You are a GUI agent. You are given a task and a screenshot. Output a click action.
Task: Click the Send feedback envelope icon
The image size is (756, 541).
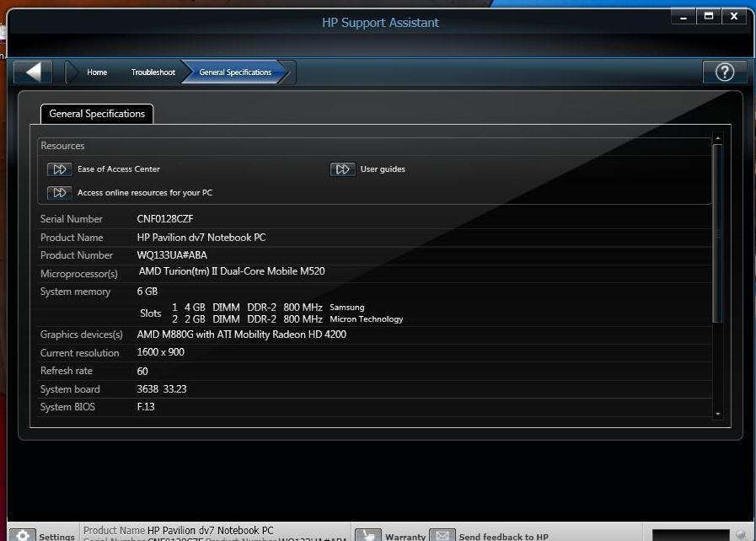[442, 535]
